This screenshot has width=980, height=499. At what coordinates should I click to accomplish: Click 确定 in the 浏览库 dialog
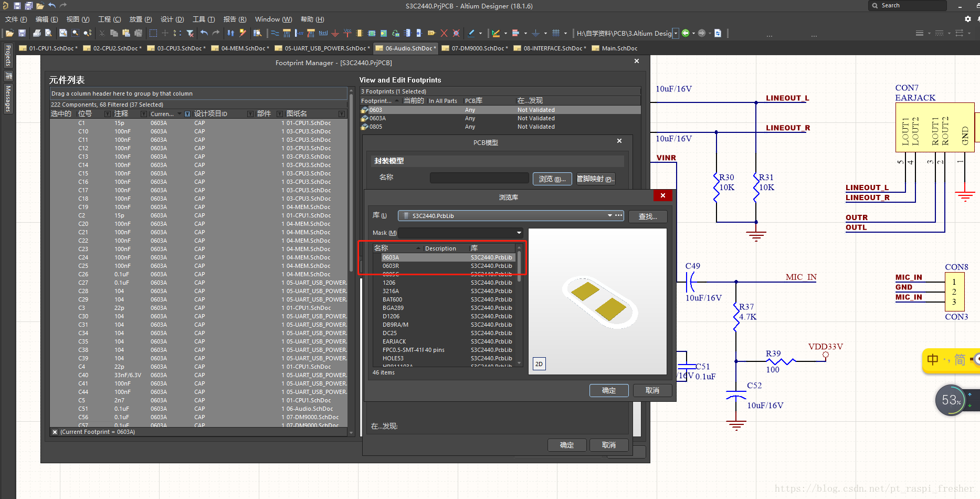[609, 390]
